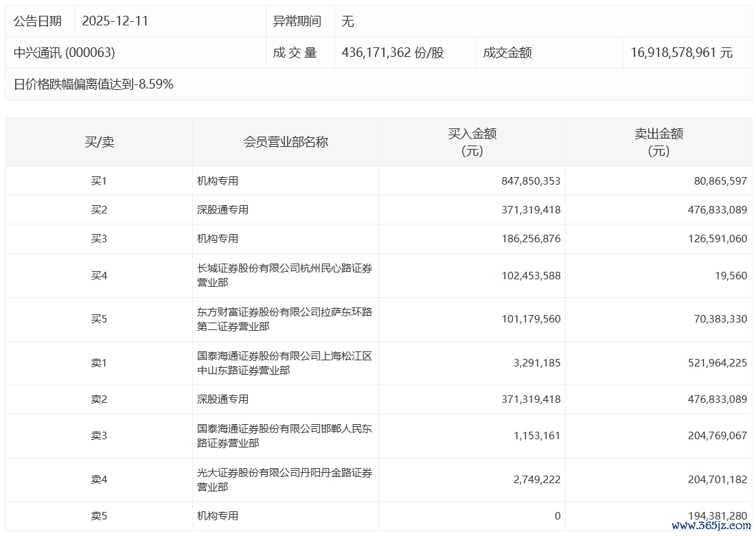Open 国泰海通证券 邯郸人民东路 branch entry
756x536 pixels.
click(284, 436)
